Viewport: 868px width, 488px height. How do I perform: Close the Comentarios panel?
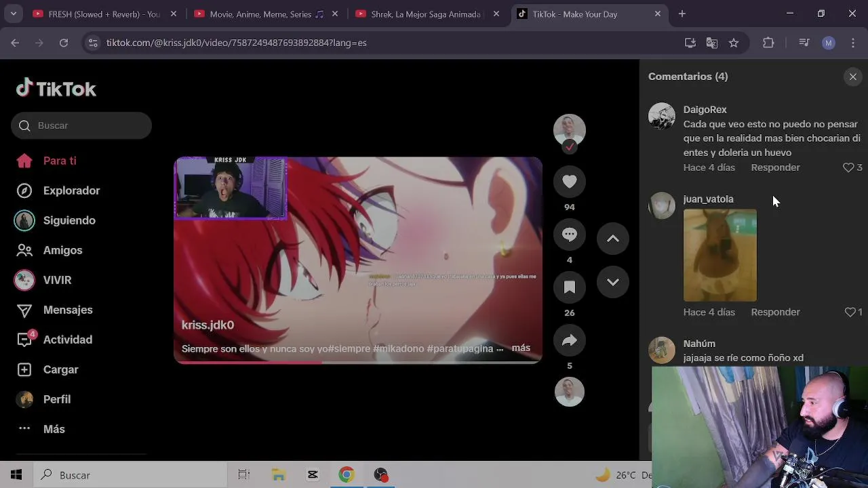pos(853,77)
